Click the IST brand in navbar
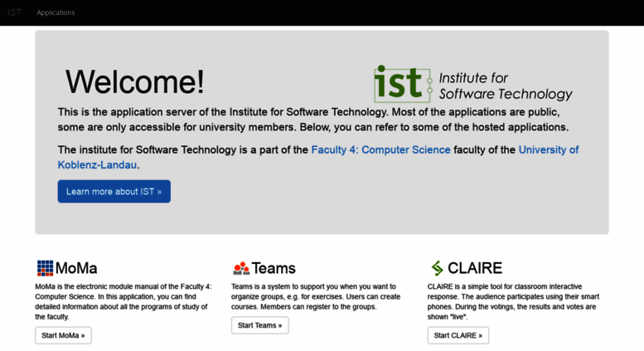644x351 pixels. [x=14, y=12]
